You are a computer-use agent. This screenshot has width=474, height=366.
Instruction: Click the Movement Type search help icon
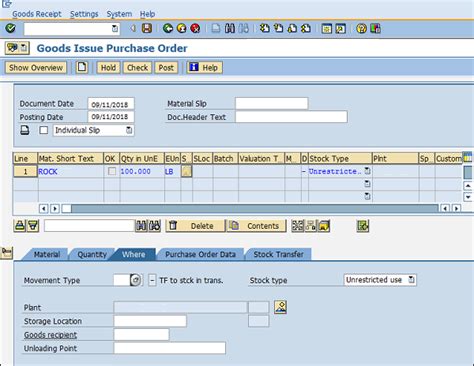click(x=136, y=280)
